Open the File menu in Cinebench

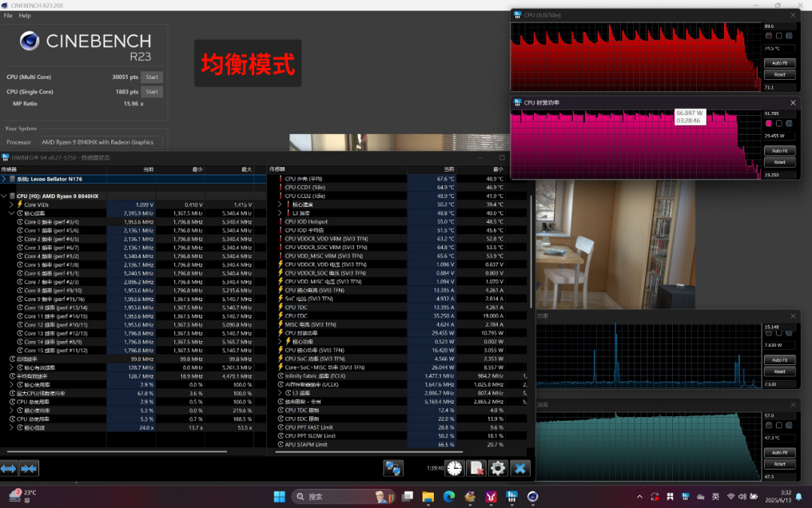8,16
